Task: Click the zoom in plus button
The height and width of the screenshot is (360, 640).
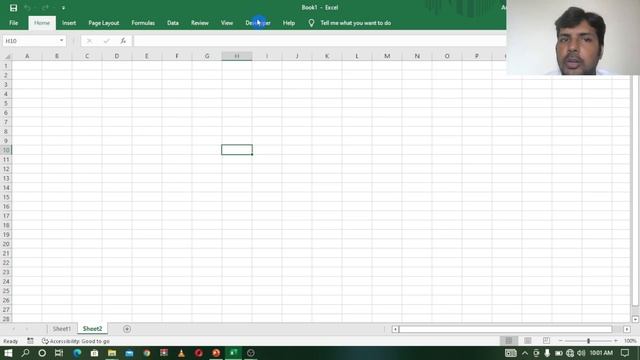Action: coord(616,341)
